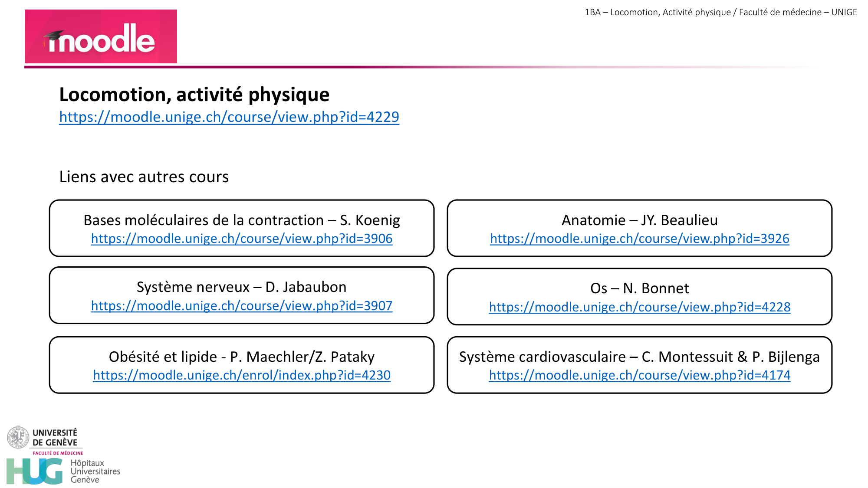The image size is (868, 488).
Task: Click the Faculté de Médecine label
Action: pos(57,452)
